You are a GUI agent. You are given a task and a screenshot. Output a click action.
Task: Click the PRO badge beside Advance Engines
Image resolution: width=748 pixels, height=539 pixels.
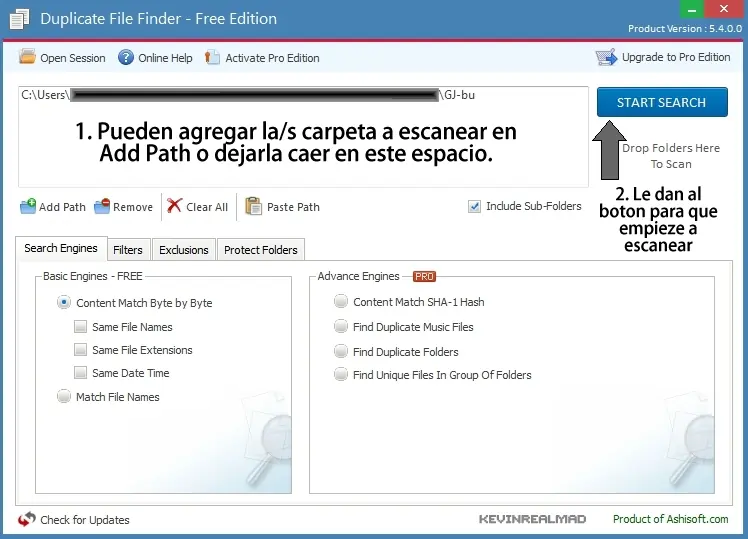(x=424, y=276)
